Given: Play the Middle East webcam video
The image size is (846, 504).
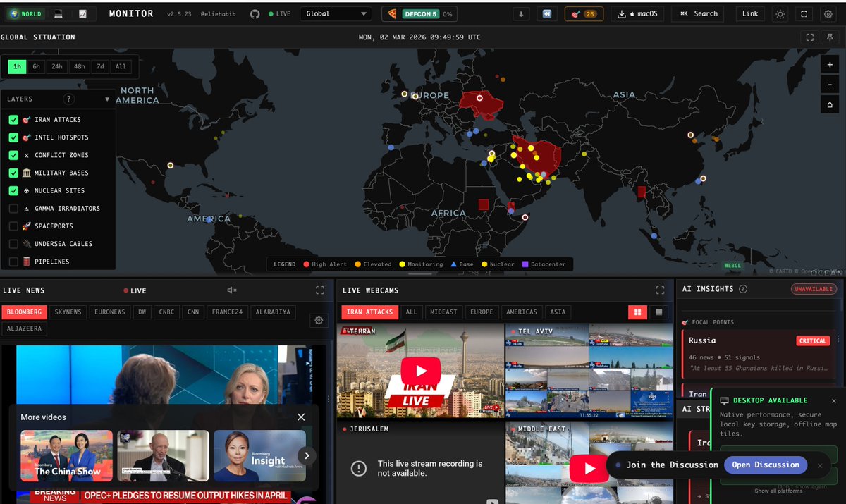Looking at the screenshot, I should click(589, 468).
